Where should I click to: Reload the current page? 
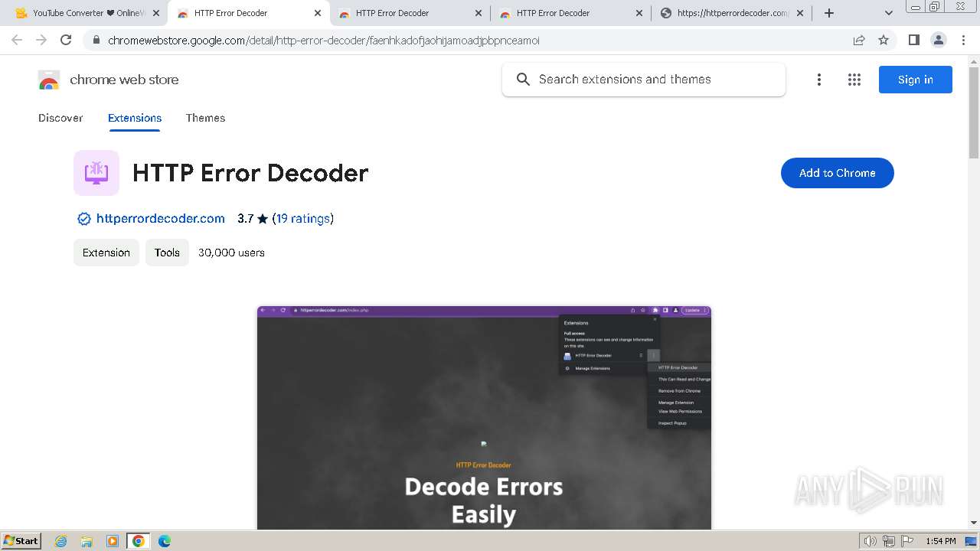coord(66,40)
